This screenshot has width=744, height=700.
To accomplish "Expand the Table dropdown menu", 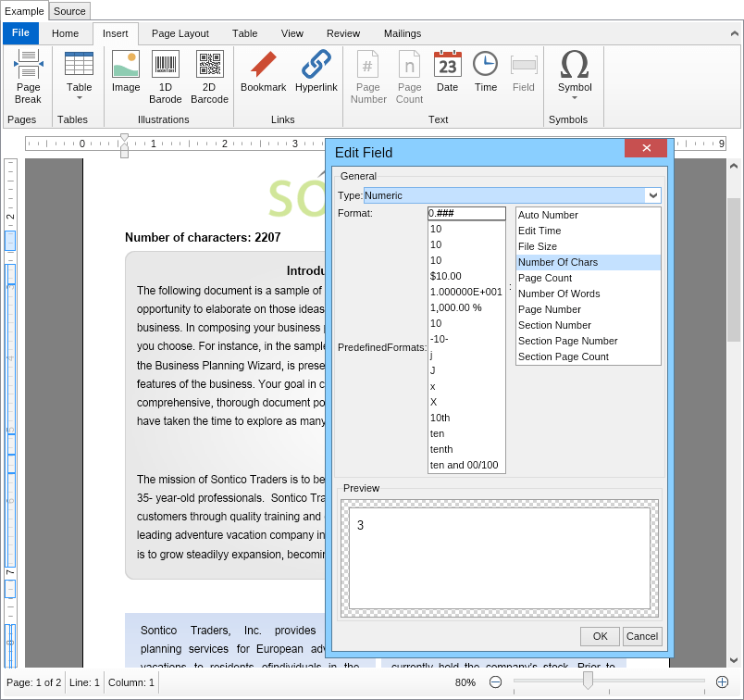I will 80,97.
